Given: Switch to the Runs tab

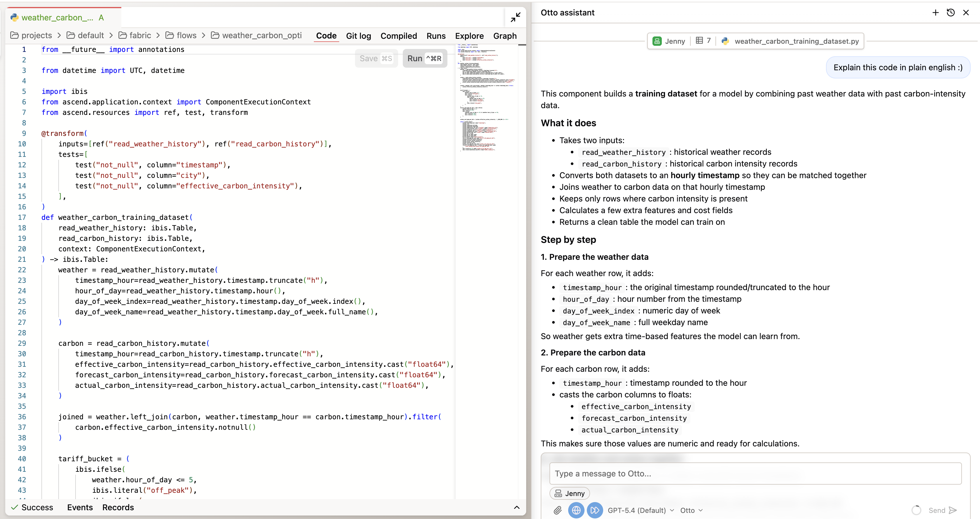Looking at the screenshot, I should [x=436, y=36].
